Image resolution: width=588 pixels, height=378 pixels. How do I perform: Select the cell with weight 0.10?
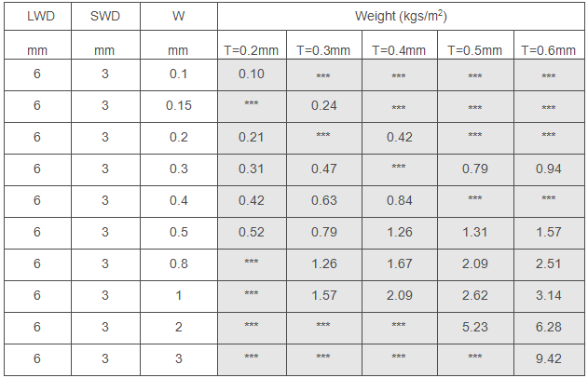[252, 74]
